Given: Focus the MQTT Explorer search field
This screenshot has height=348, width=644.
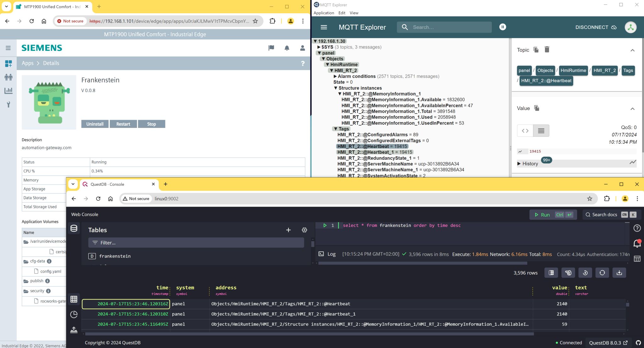Looking at the screenshot, I should click(x=444, y=27).
